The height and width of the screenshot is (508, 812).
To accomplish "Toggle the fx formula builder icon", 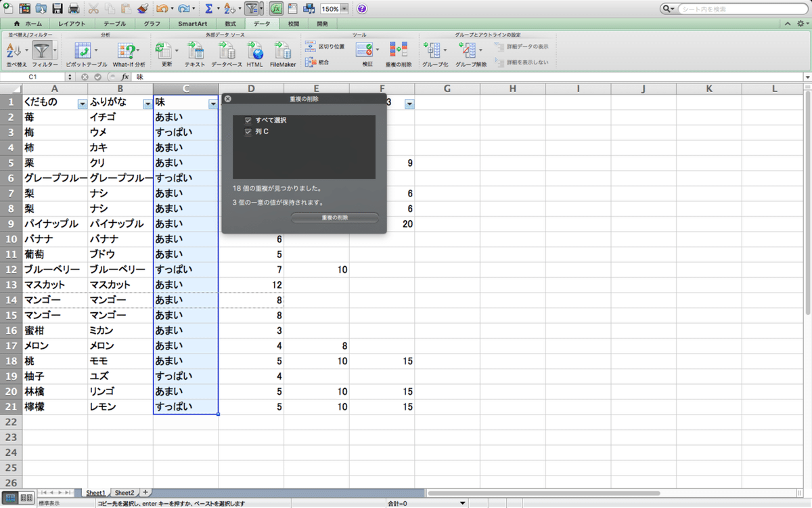I will (x=276, y=9).
